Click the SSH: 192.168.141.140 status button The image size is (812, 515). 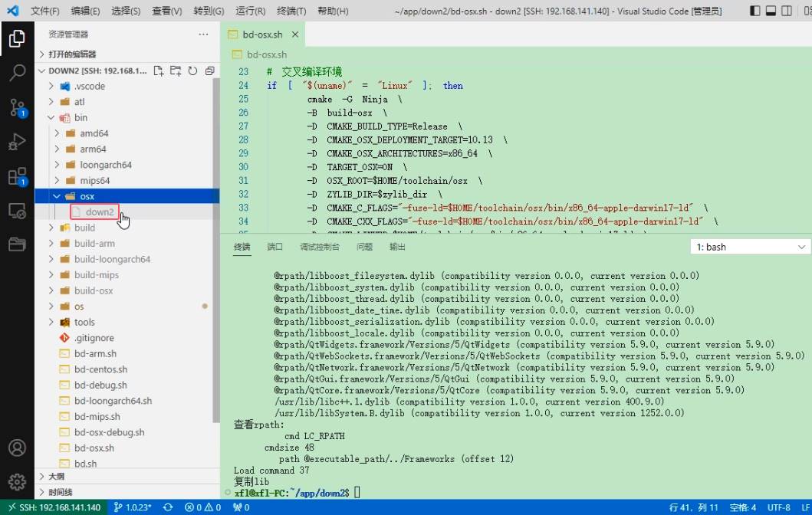[54, 508]
